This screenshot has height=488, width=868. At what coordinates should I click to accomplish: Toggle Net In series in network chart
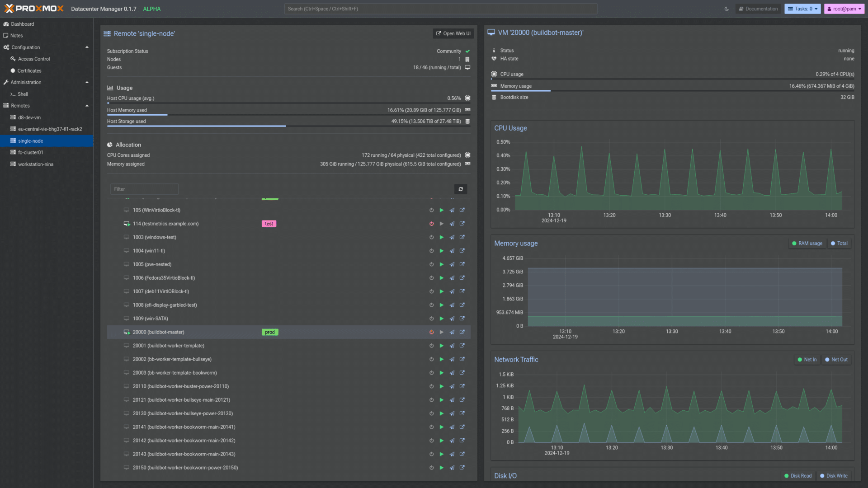[807, 360]
